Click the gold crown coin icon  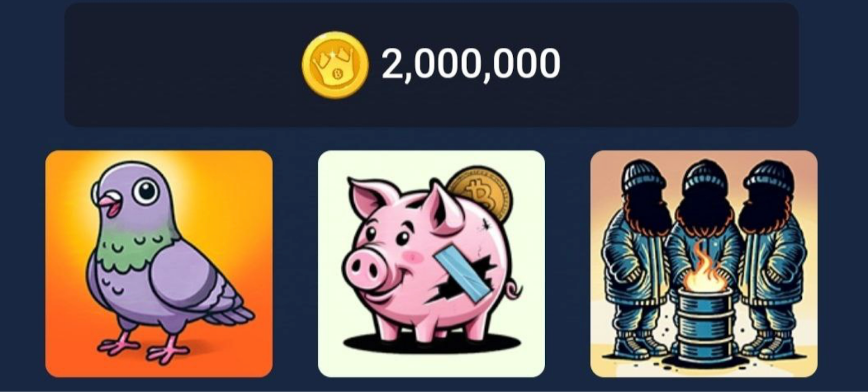coord(335,65)
